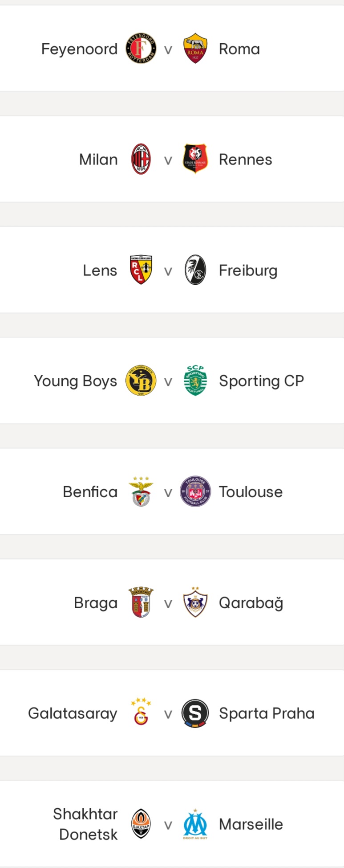Click the Marseille blue OM logo
This screenshot has height=868, width=344.
point(195,824)
